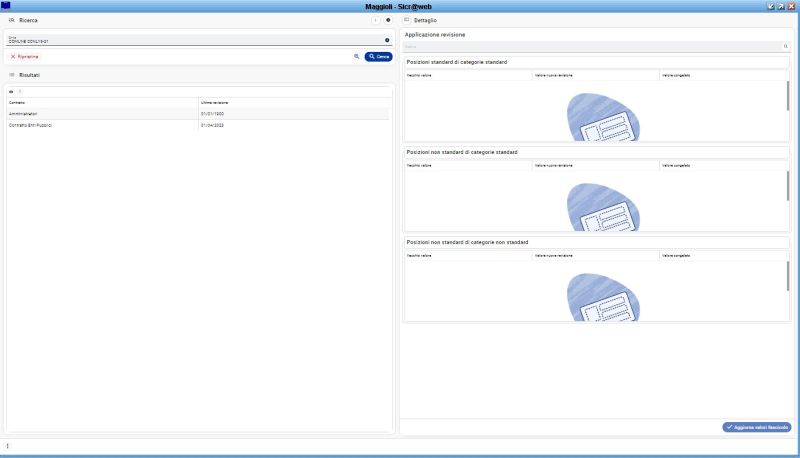Click the Risultati list header icon
The height and width of the screenshot is (458, 800).
click(12, 75)
